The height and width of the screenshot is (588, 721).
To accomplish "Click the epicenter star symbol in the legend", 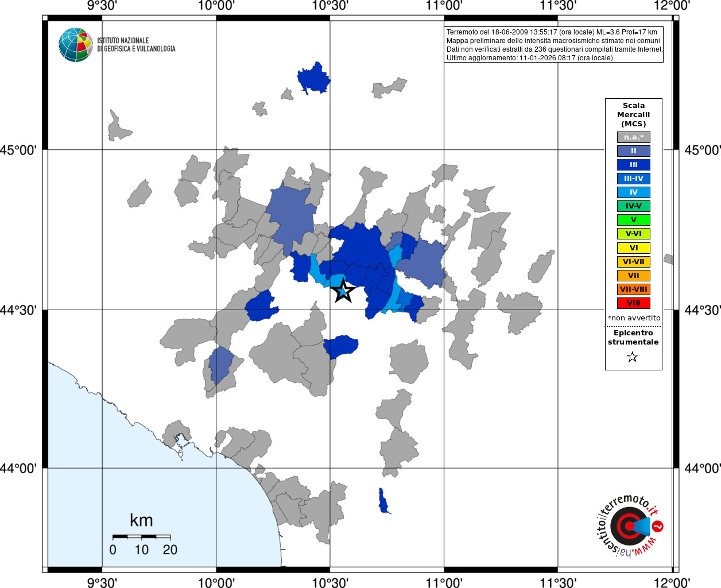I will click(633, 357).
